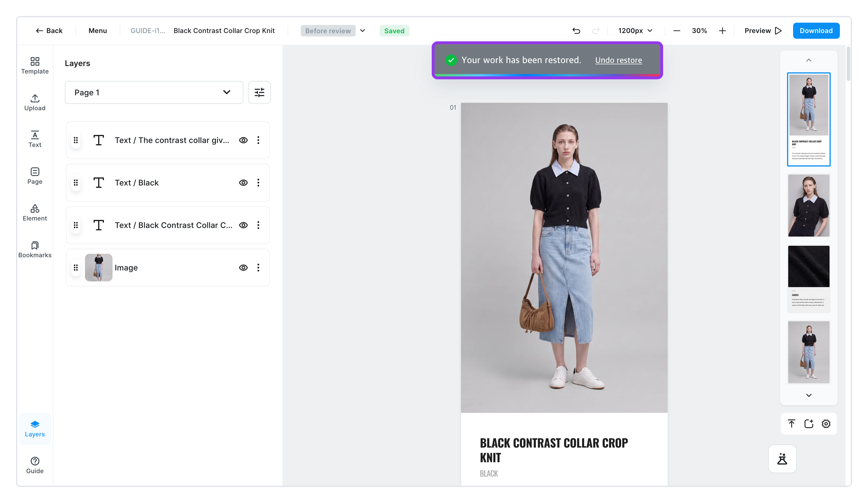Open options for Text / Black layer
Image resolution: width=868 pixels, height=503 pixels.
(258, 183)
